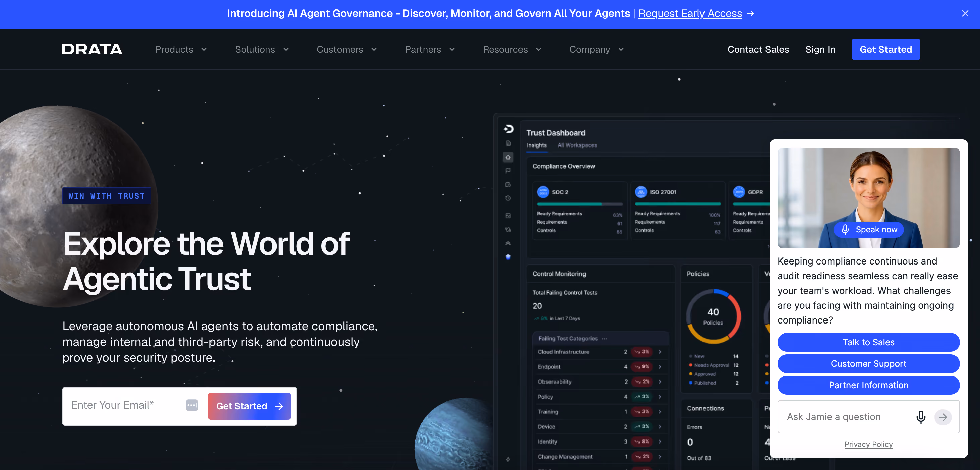Click the Request Early Access link
Viewport: 980px width, 470px height.
[690, 14]
